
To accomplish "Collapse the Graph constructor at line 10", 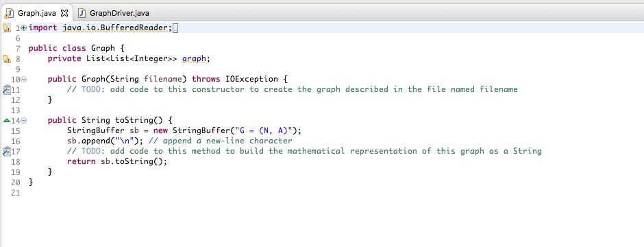I will [24, 80].
